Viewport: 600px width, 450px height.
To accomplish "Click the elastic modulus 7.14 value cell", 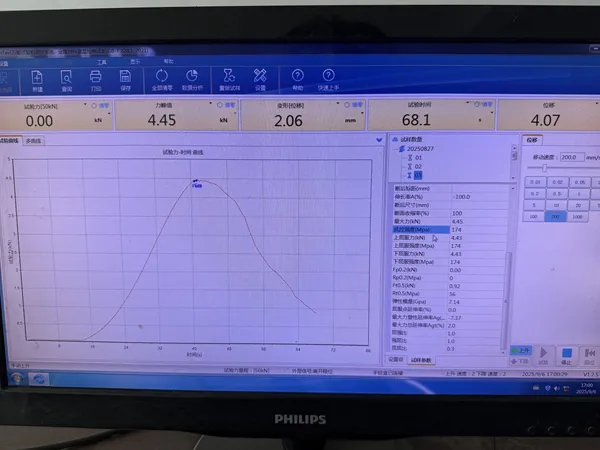I will (476, 302).
